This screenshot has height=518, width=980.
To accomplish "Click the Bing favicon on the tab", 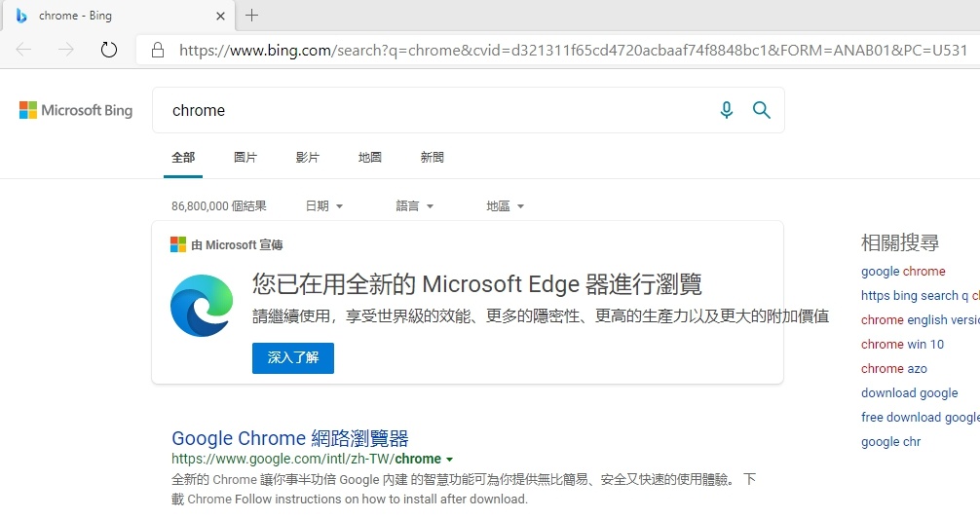I will tap(21, 17).
